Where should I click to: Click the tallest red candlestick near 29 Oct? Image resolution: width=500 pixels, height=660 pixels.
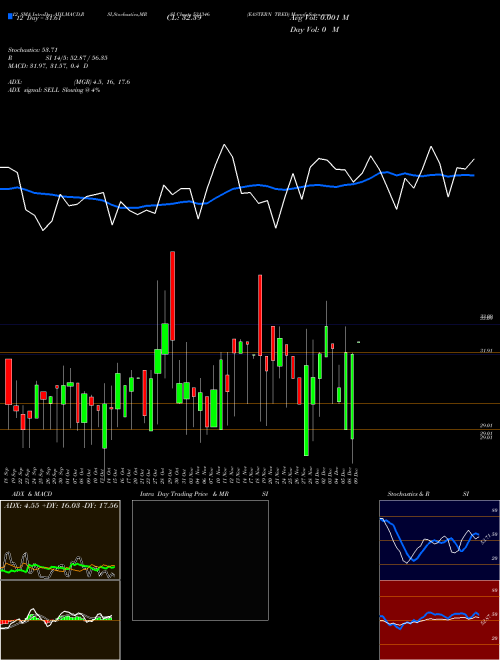point(172,296)
